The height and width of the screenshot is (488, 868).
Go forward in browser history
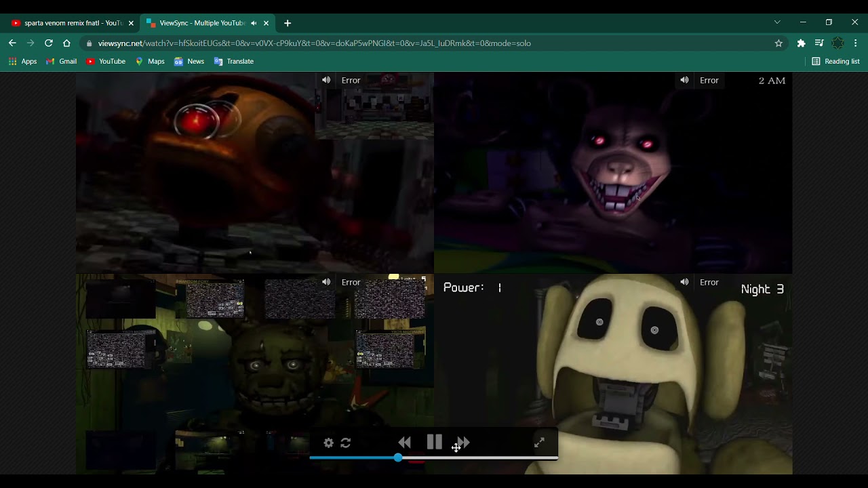tap(31, 43)
